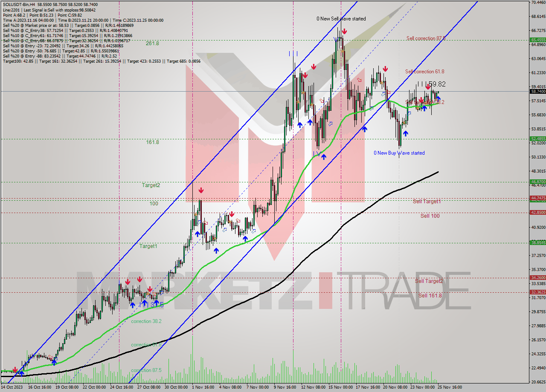Screen dimensions: 546x392
Task: Click the 'Sell 161.8' label
Action: (430, 296)
